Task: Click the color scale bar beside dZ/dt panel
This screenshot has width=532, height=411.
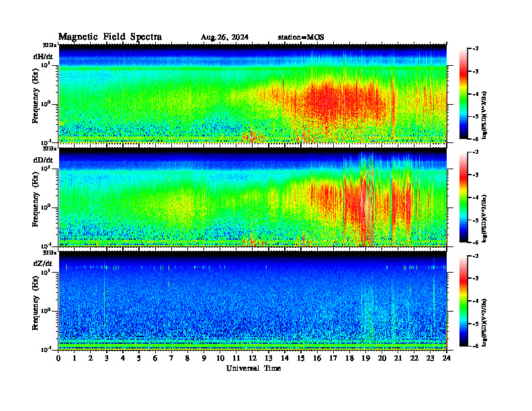Action: (x=463, y=301)
